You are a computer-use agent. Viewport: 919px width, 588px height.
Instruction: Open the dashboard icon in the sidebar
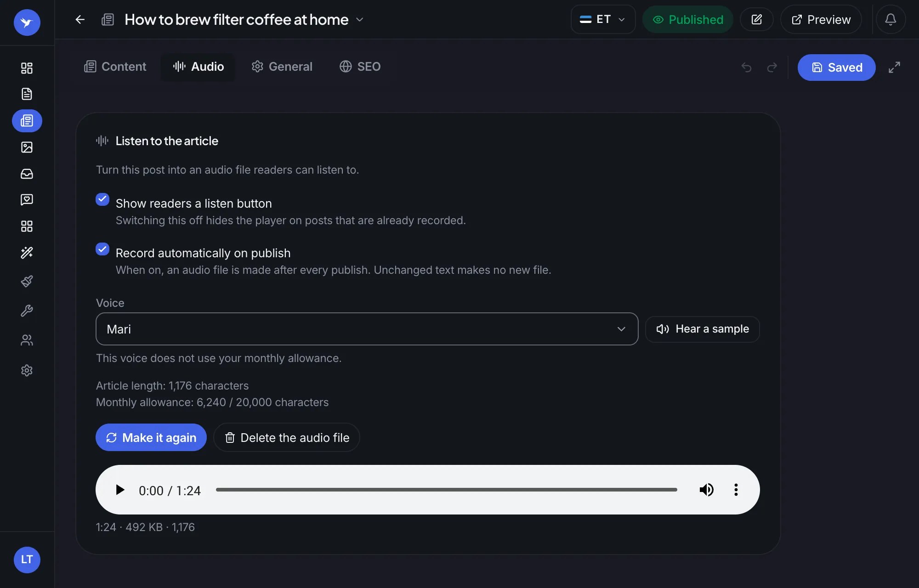point(27,68)
